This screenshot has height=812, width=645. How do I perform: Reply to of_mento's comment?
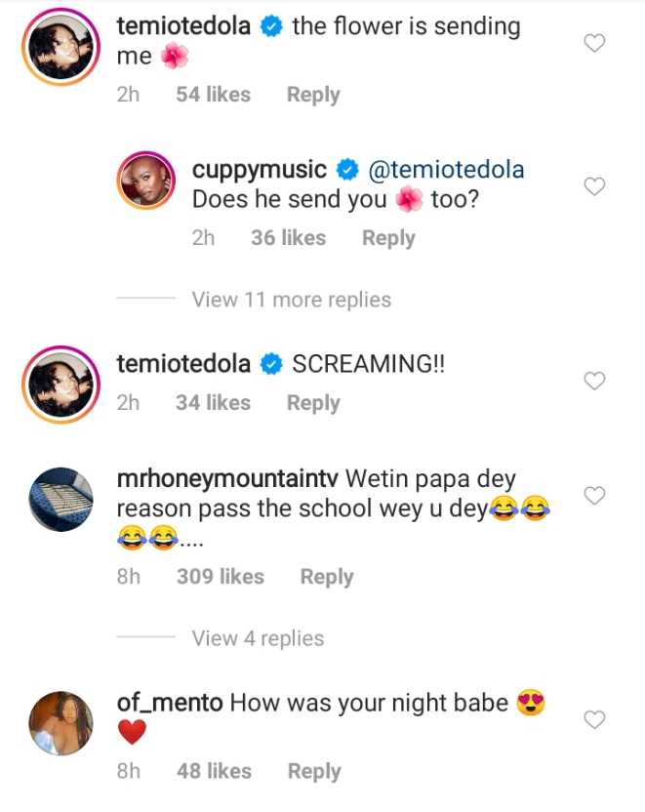[x=313, y=771]
